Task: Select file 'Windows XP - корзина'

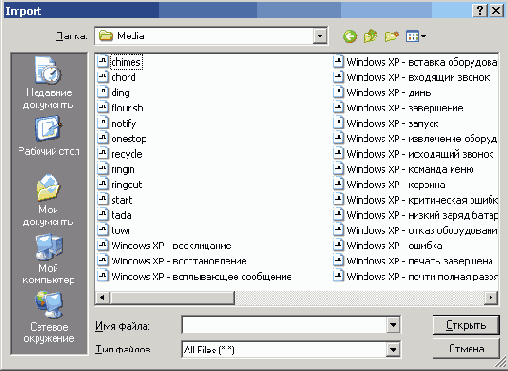Action: coord(390,184)
